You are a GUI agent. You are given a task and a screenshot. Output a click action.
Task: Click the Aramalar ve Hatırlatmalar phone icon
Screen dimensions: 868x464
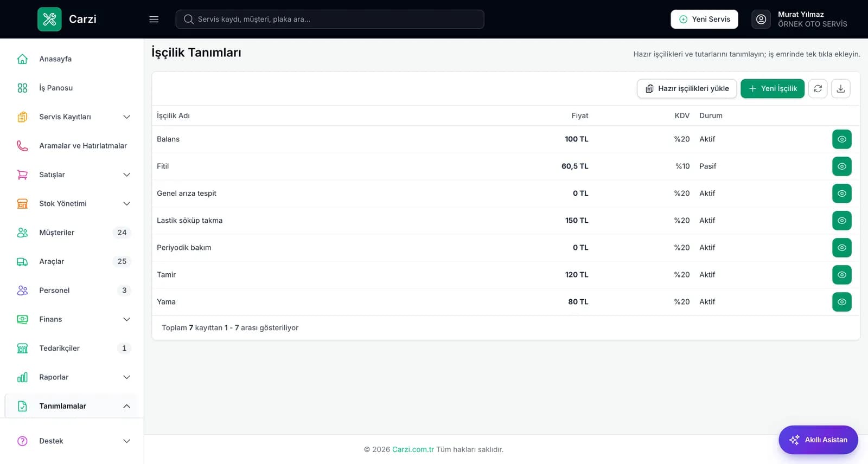[22, 145]
